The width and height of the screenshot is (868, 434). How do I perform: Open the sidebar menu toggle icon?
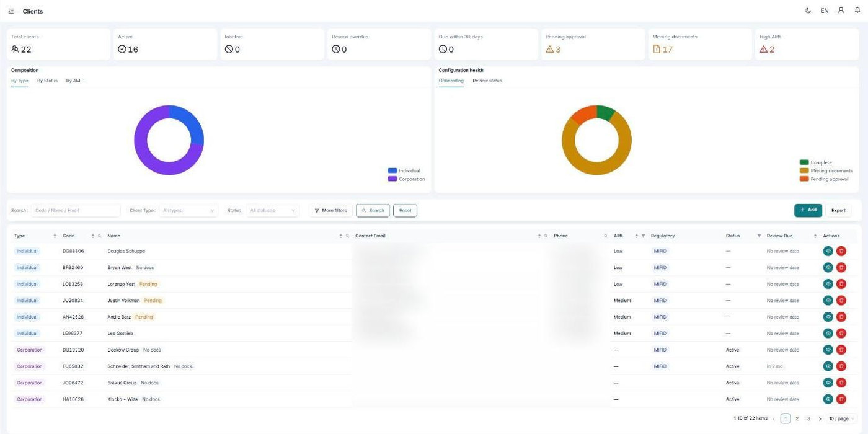click(11, 11)
